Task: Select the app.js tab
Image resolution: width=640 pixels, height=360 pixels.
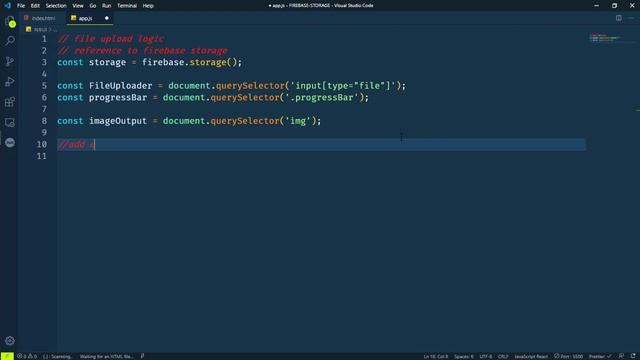Action: 89,18
